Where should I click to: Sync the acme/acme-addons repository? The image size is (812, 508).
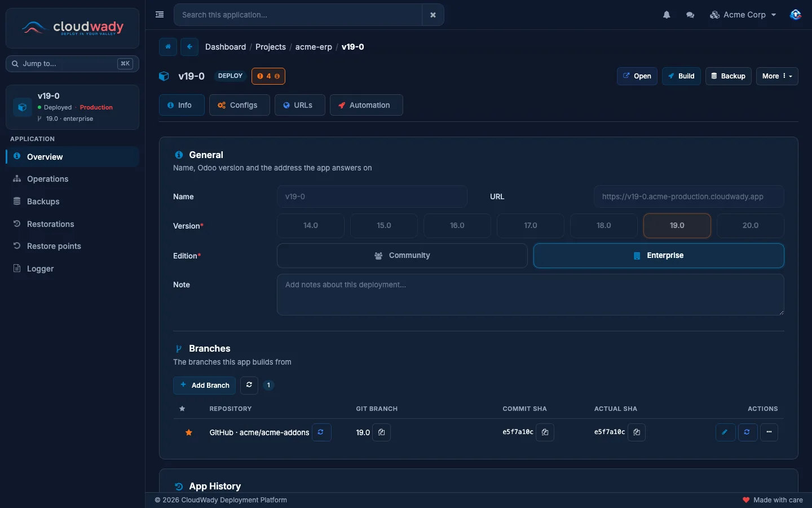[321, 432]
